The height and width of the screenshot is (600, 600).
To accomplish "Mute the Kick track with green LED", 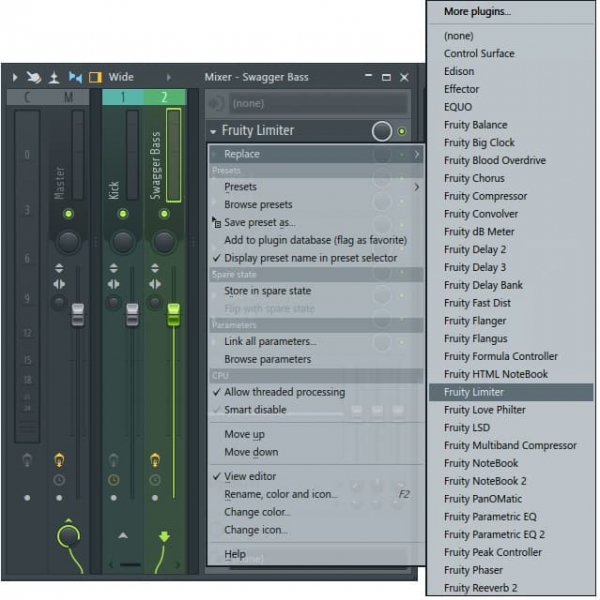I will point(123,214).
